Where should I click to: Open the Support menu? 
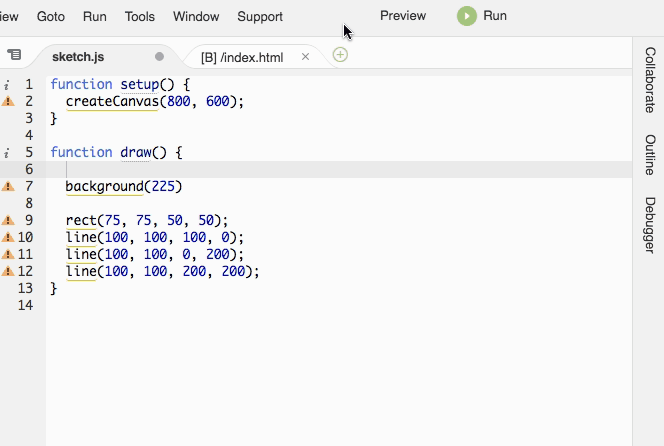click(x=260, y=17)
